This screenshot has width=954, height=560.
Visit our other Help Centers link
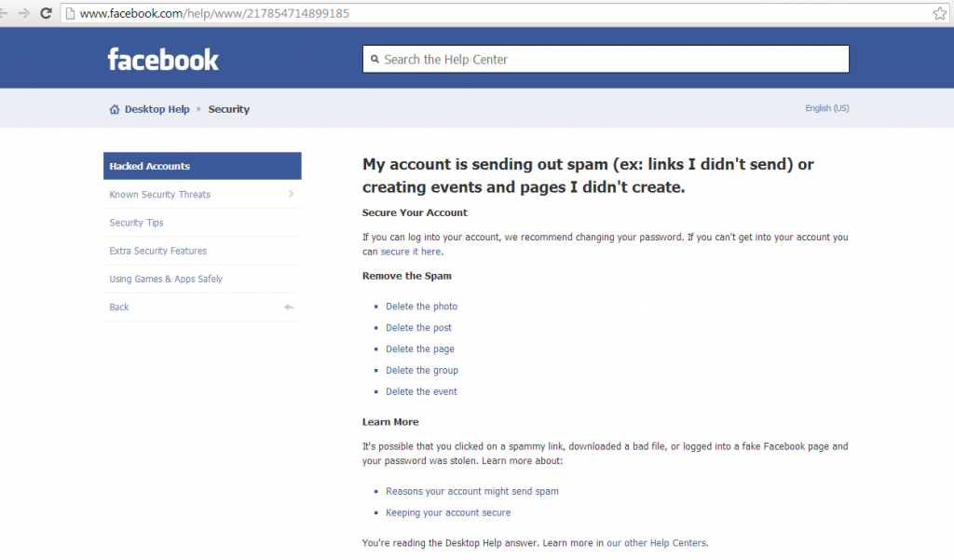point(656,542)
